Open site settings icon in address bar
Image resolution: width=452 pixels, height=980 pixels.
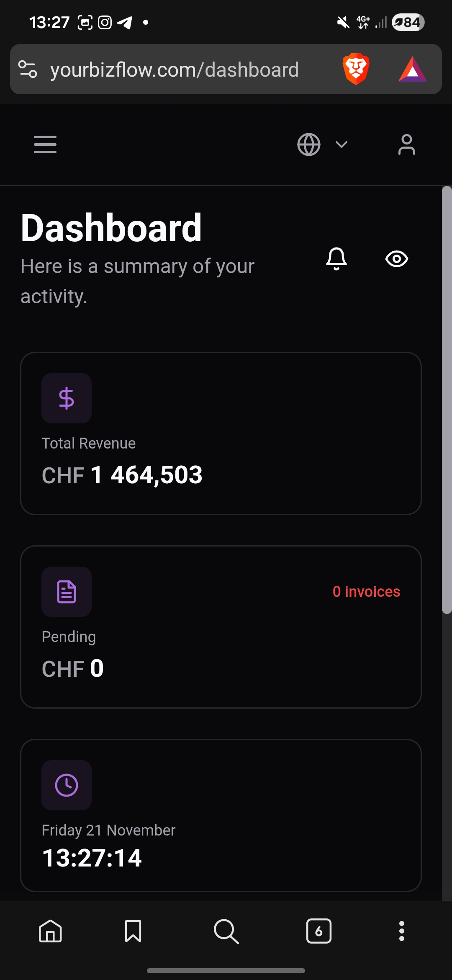click(x=28, y=69)
